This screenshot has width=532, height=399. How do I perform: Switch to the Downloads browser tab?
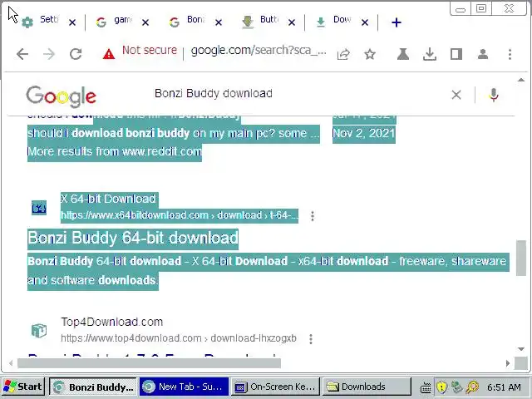click(333, 22)
